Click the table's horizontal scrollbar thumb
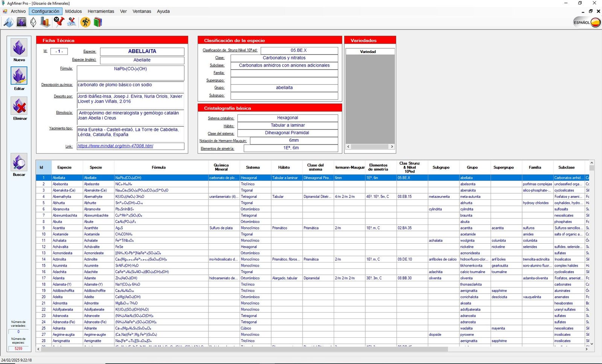The height and width of the screenshot is (364, 602). pos(245,349)
